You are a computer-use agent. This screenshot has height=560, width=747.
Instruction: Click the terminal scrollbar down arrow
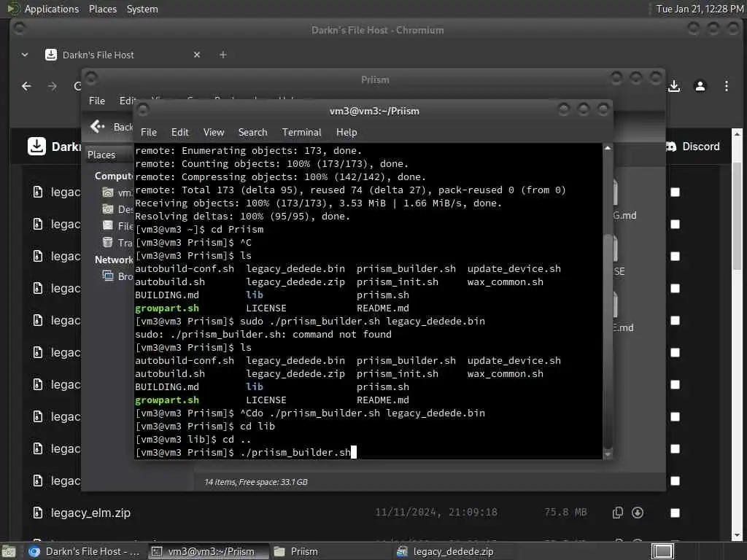coord(608,455)
